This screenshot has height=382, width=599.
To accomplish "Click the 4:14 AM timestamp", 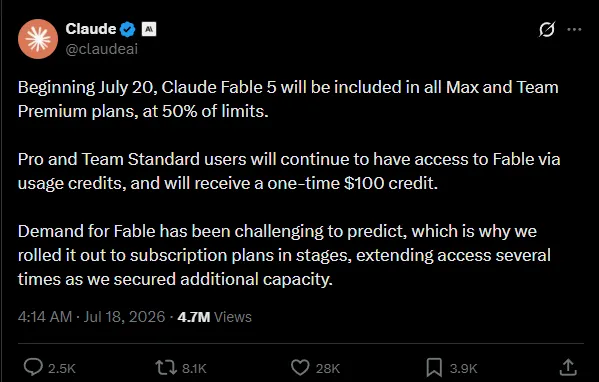I will pyautogui.click(x=45, y=317).
